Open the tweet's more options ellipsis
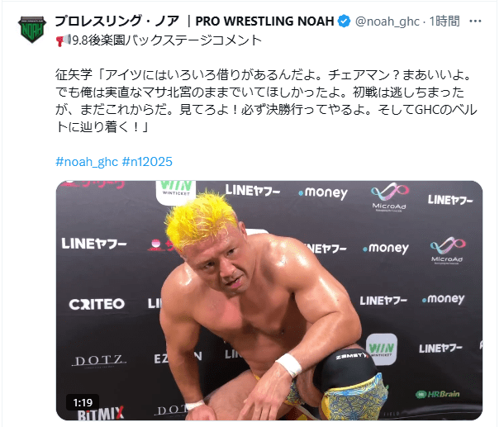The width and height of the screenshot is (504, 427). point(475,21)
